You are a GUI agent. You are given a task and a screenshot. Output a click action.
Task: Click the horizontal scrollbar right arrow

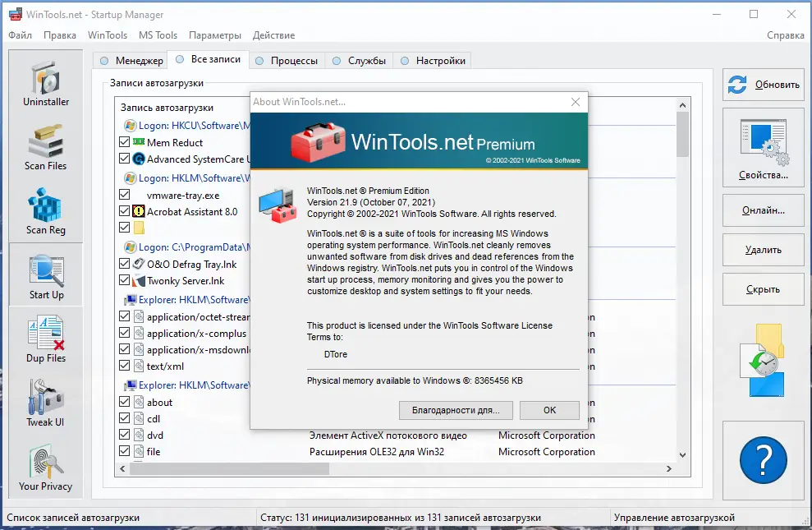click(x=668, y=468)
